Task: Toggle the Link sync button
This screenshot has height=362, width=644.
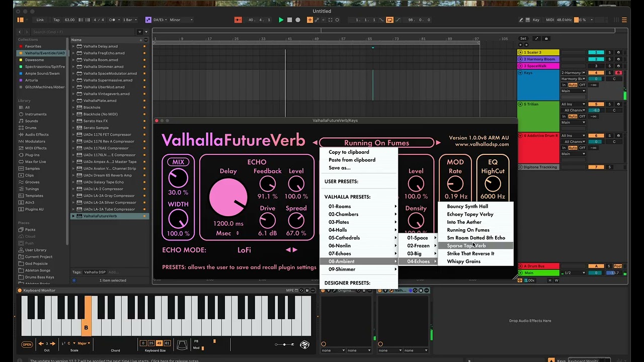Action: tap(40, 20)
